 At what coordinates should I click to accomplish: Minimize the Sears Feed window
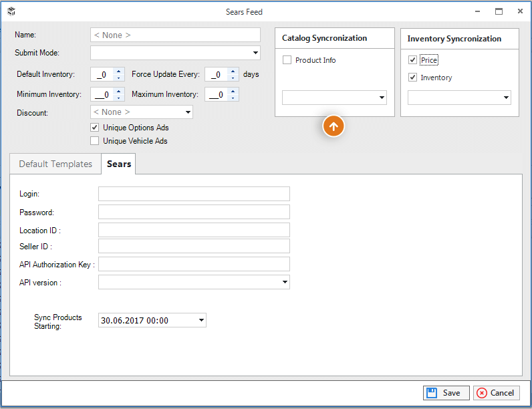(477, 11)
